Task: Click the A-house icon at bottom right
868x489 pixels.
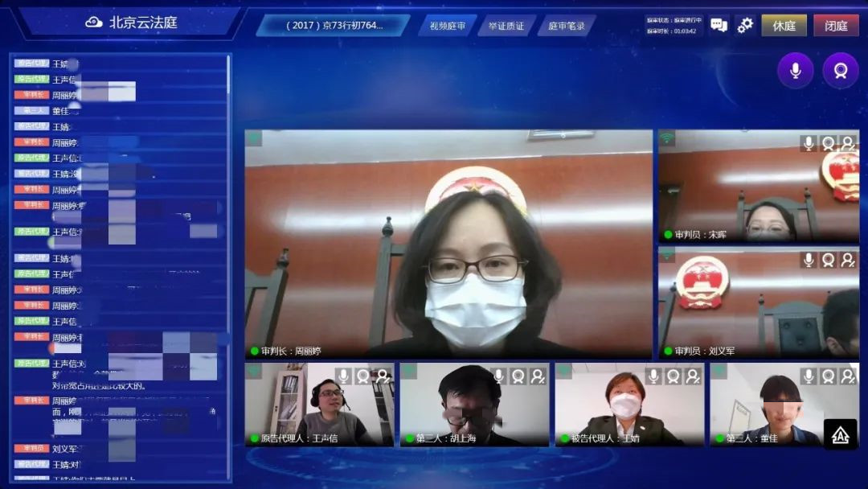Action: [x=841, y=435]
